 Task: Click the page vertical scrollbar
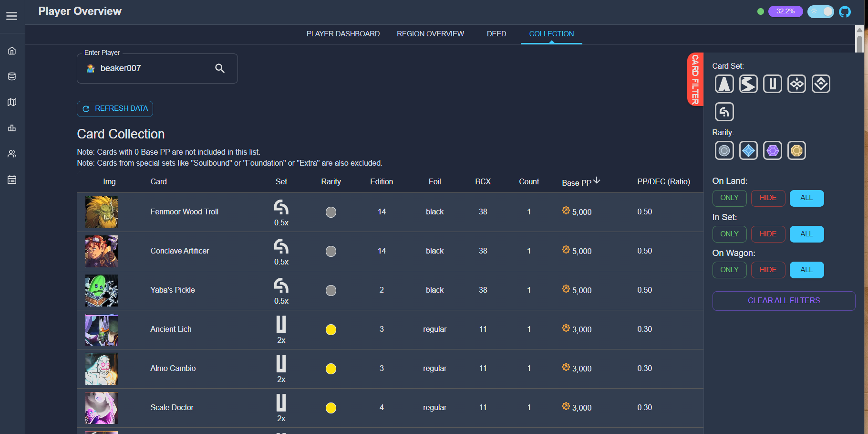[859, 43]
